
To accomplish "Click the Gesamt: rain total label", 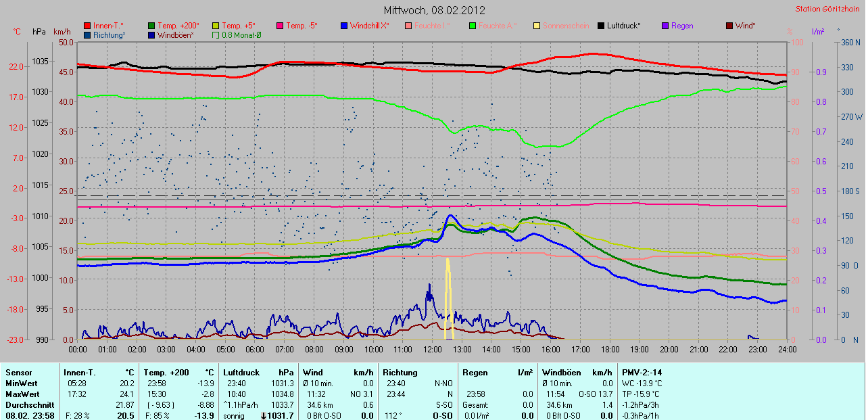I will [x=477, y=404].
